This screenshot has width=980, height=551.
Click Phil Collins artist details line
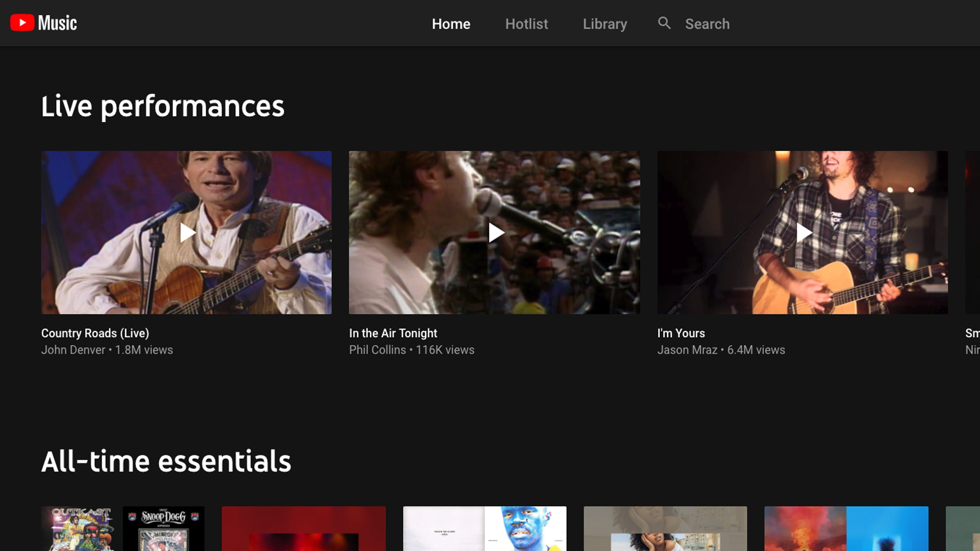click(411, 350)
